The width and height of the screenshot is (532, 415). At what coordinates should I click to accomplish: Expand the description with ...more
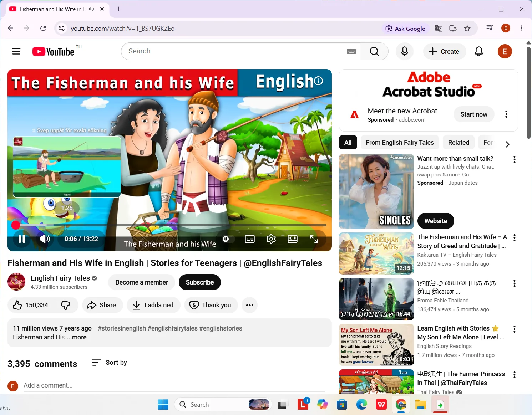tap(76, 337)
